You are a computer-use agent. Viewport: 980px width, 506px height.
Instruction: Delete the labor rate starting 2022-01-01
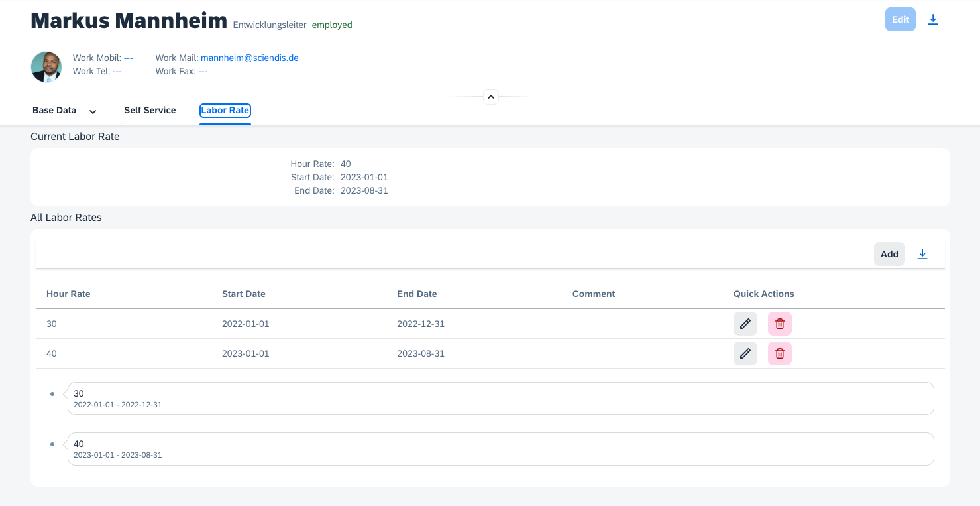pos(779,324)
